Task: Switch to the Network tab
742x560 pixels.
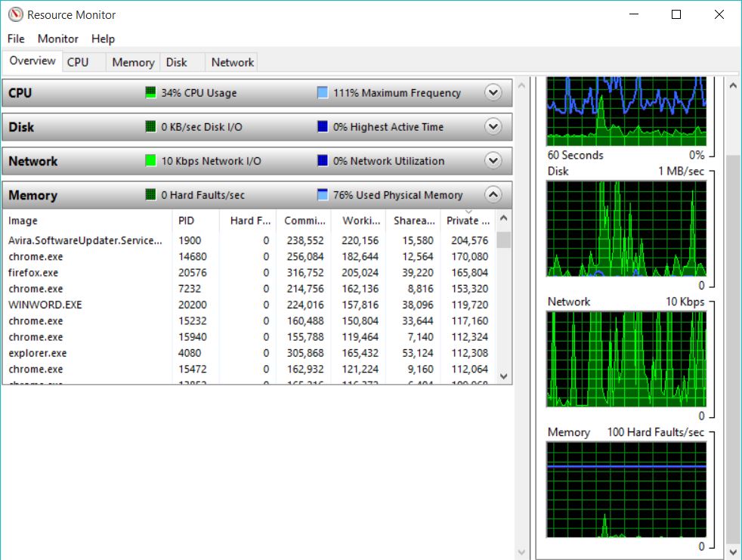Action: [232, 62]
